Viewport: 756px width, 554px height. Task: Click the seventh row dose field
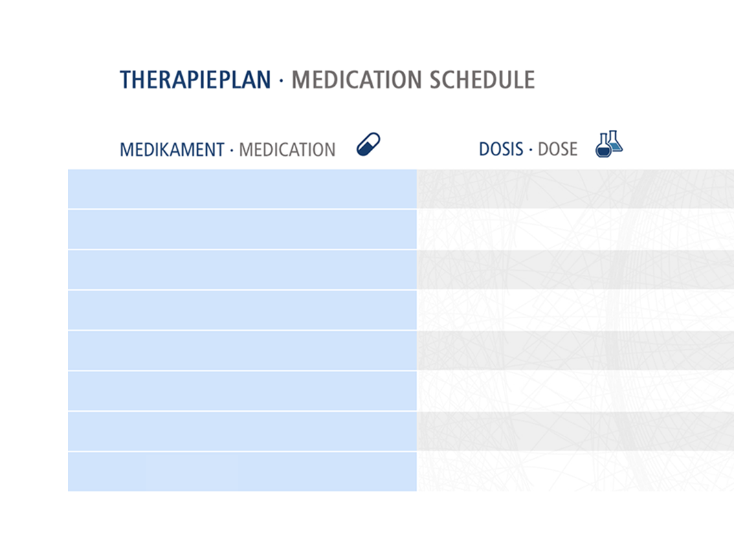pos(575,431)
